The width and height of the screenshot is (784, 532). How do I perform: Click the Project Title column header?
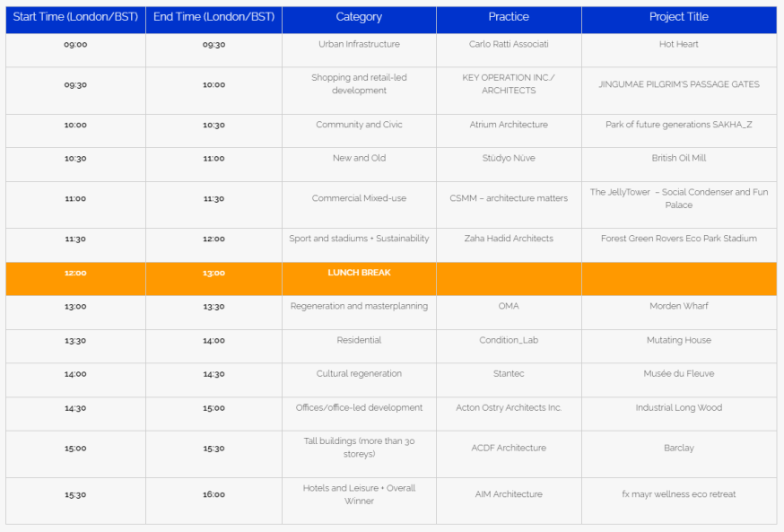point(679,17)
